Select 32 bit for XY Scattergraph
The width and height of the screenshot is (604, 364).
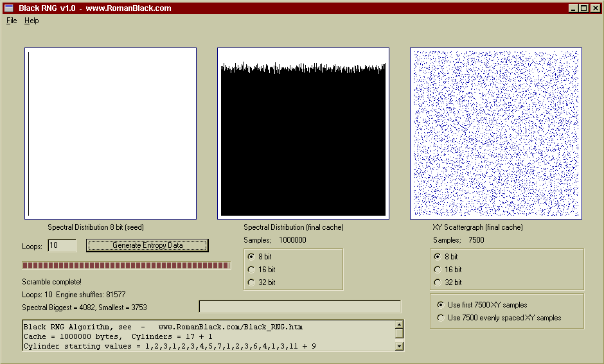click(x=438, y=282)
